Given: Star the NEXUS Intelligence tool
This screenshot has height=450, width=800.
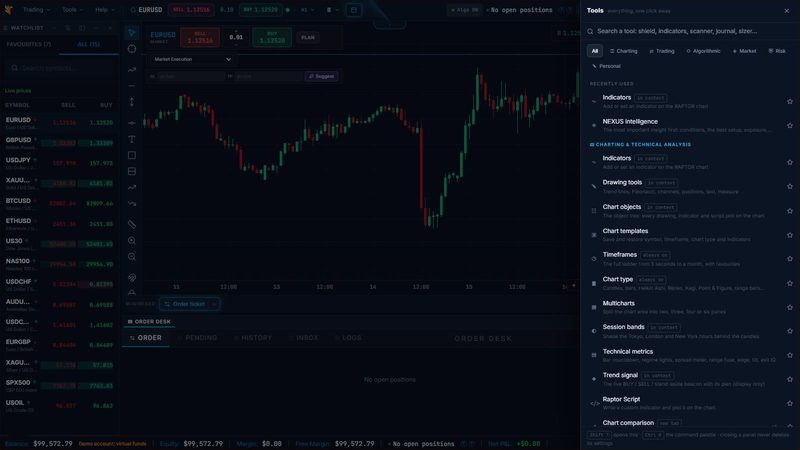Looking at the screenshot, I should (x=790, y=126).
